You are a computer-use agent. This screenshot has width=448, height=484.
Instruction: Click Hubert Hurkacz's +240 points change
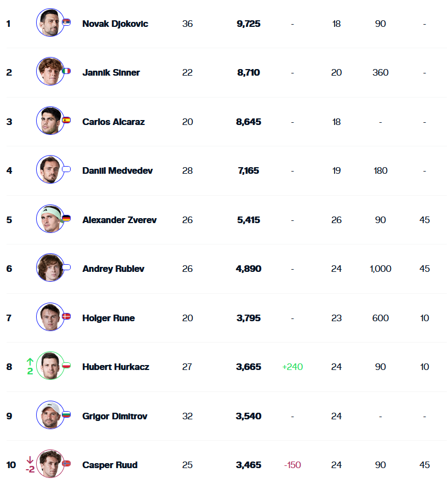click(292, 367)
